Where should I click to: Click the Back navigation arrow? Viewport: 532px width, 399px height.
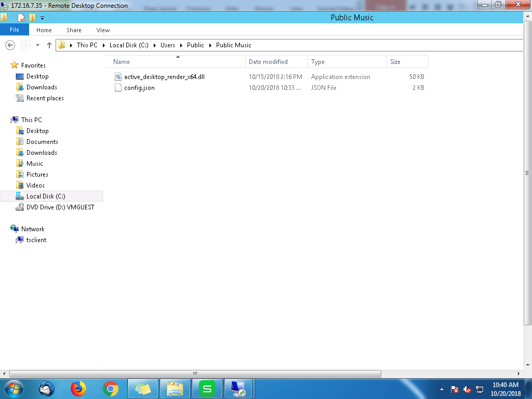pos(10,45)
